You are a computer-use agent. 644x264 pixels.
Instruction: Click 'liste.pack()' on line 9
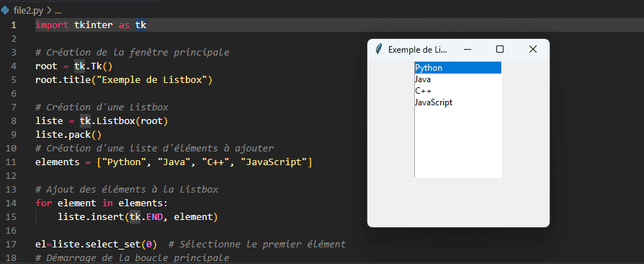68,135
